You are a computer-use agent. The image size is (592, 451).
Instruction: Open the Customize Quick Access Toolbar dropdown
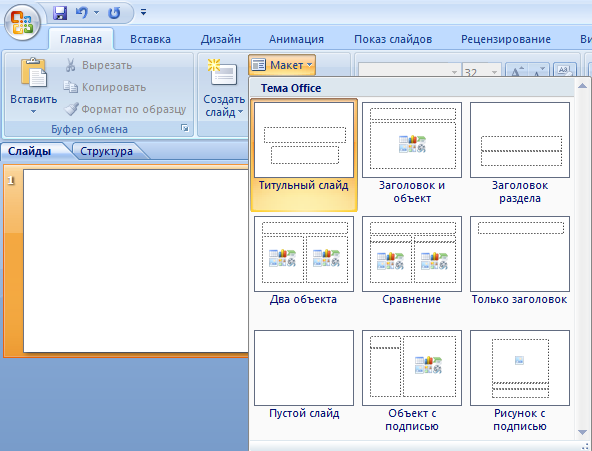coord(143,12)
